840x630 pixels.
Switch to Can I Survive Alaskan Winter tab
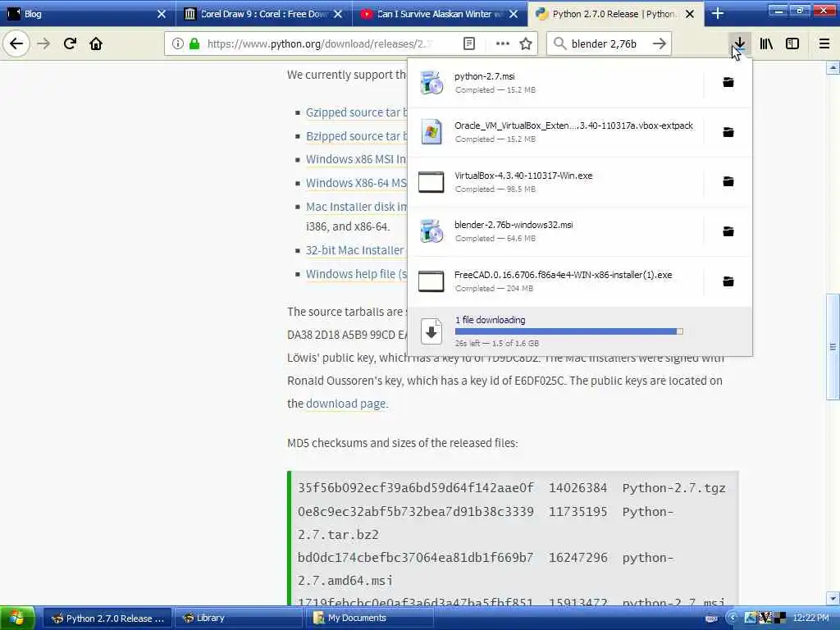(x=440, y=14)
